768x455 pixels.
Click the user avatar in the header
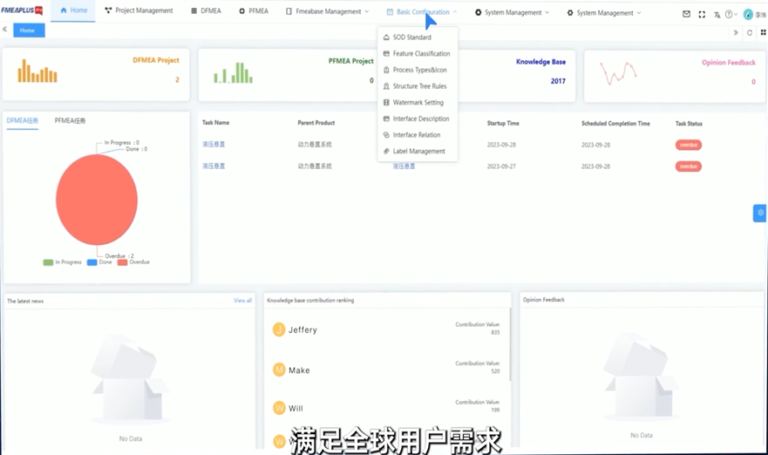[x=748, y=15]
